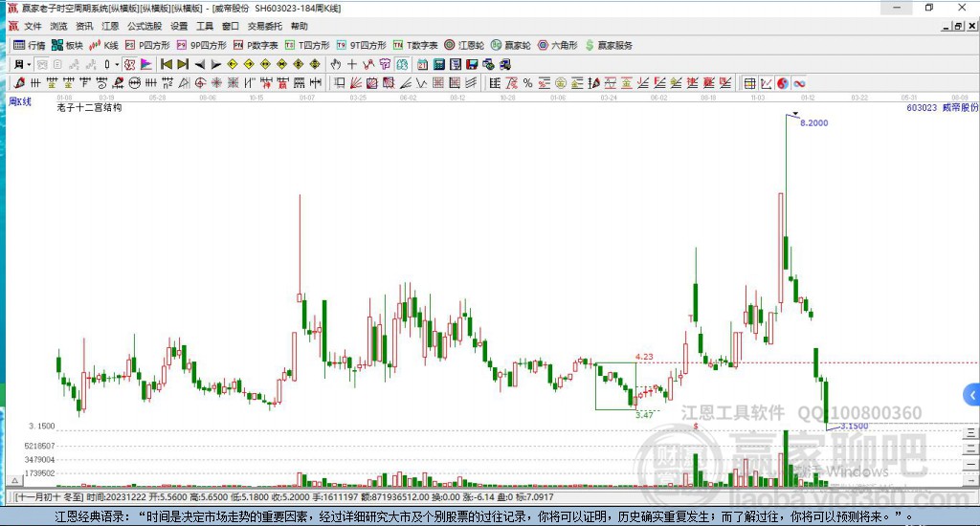Click the 3.1500 low price marker
Screen dimensions: 980x526
pyautogui.click(x=854, y=426)
